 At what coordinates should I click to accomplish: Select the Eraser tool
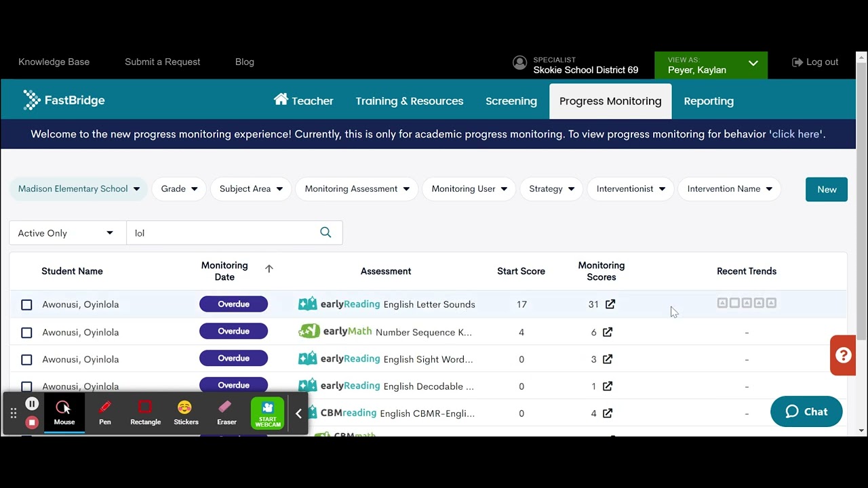(226, 412)
